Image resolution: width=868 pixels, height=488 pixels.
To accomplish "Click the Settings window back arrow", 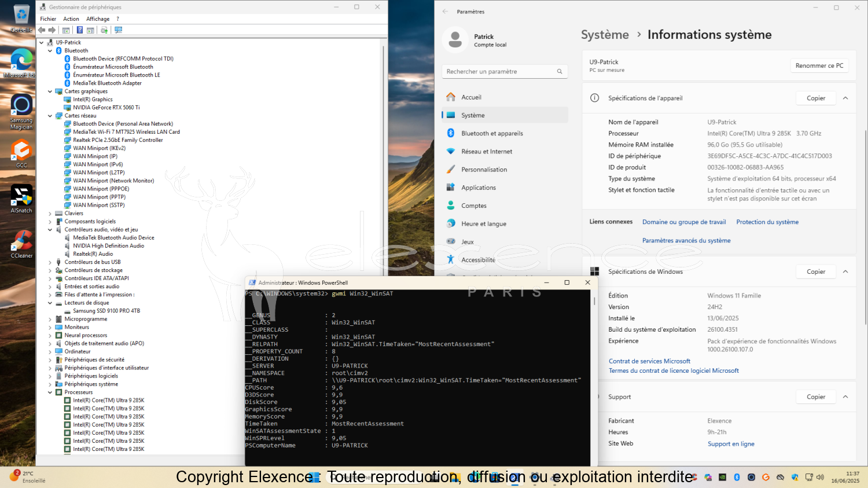I will [445, 12].
